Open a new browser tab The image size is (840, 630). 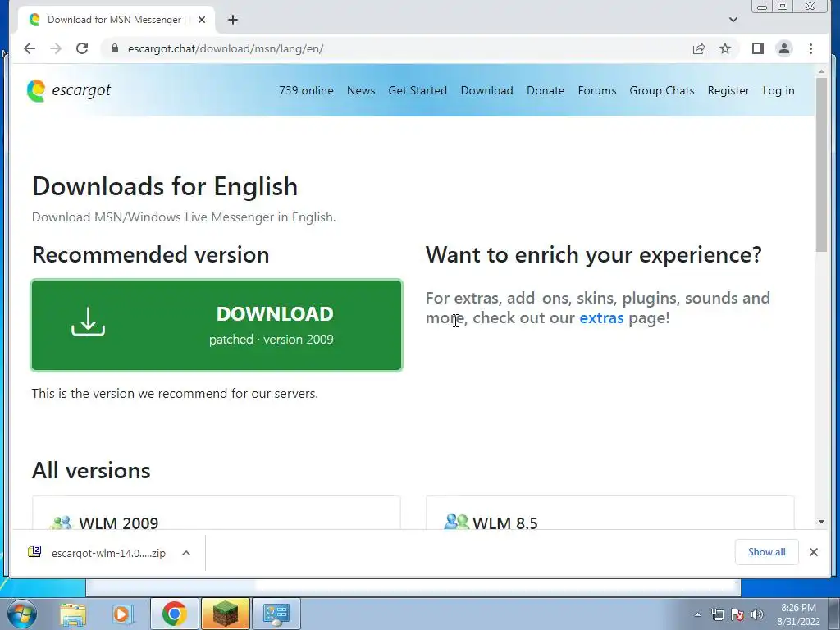point(232,20)
